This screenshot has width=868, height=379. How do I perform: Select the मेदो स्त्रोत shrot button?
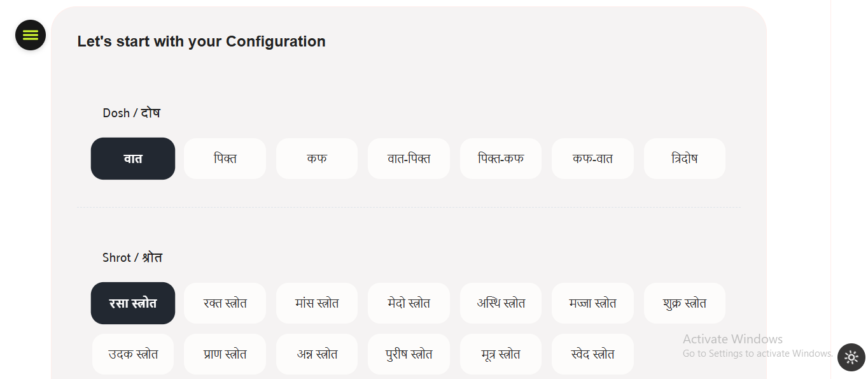coord(409,303)
